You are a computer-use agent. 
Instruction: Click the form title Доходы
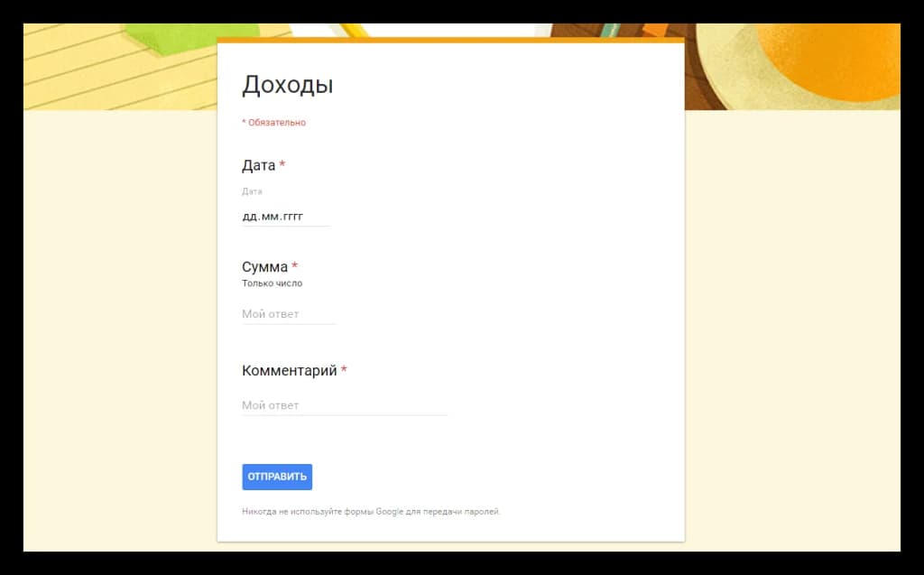point(287,85)
